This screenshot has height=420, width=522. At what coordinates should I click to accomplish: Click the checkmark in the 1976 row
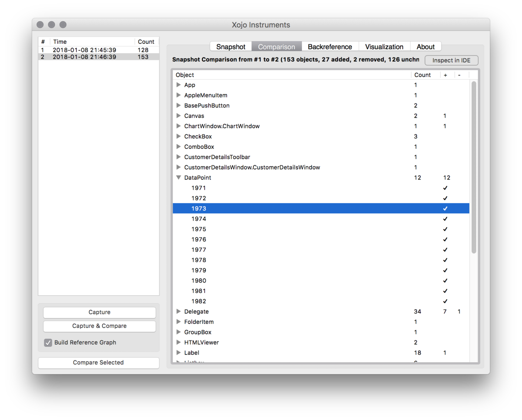click(x=445, y=240)
